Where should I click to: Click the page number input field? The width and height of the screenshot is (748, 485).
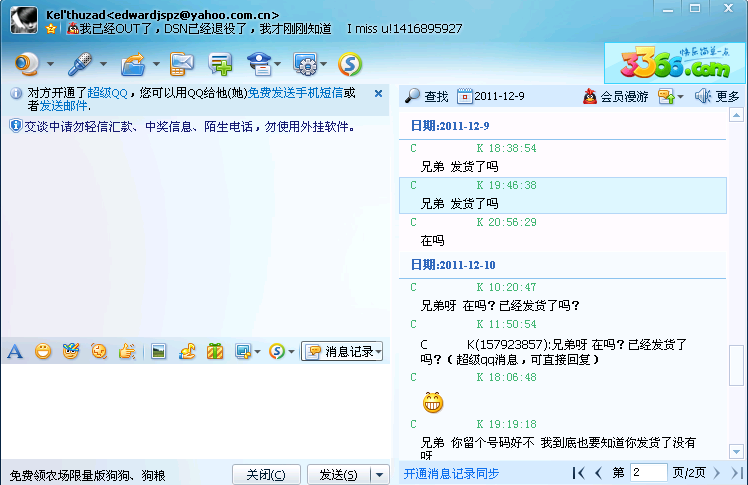[x=649, y=472]
